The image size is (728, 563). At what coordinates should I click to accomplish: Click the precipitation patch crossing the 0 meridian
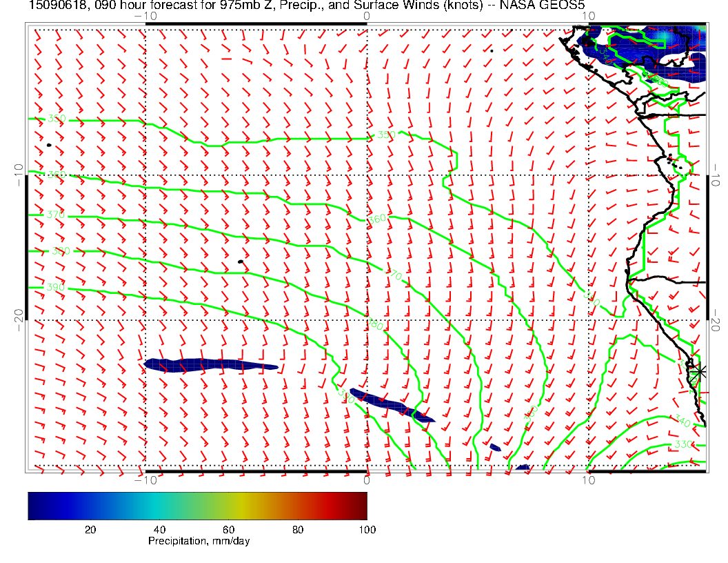click(x=390, y=404)
